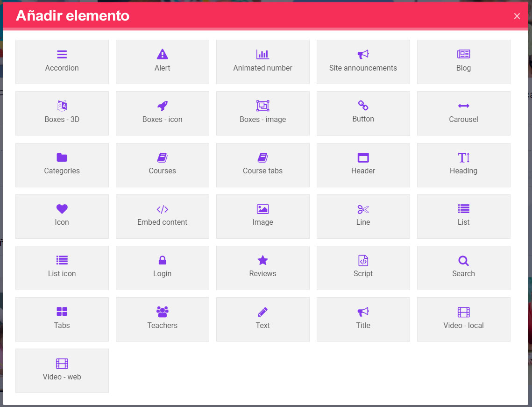The image size is (532, 407).
Task: Add a Text element tile
Action: [x=262, y=319]
